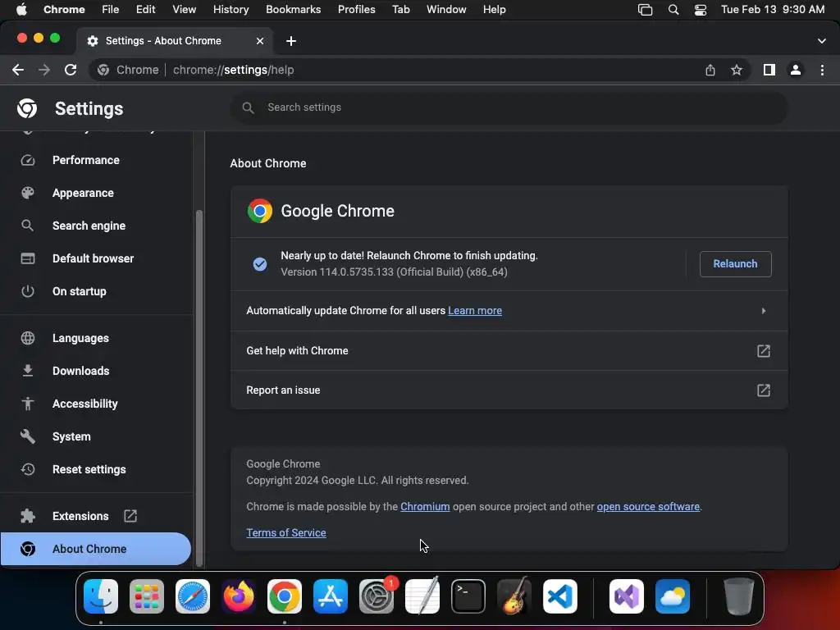Open GarageBand from the Dock
Viewport: 840px width, 630px height.
click(x=514, y=596)
